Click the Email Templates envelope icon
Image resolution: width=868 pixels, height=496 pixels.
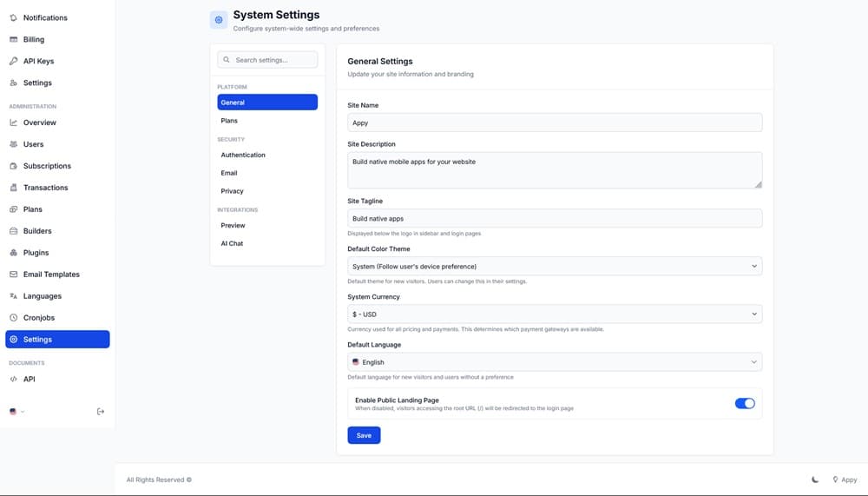[13, 274]
